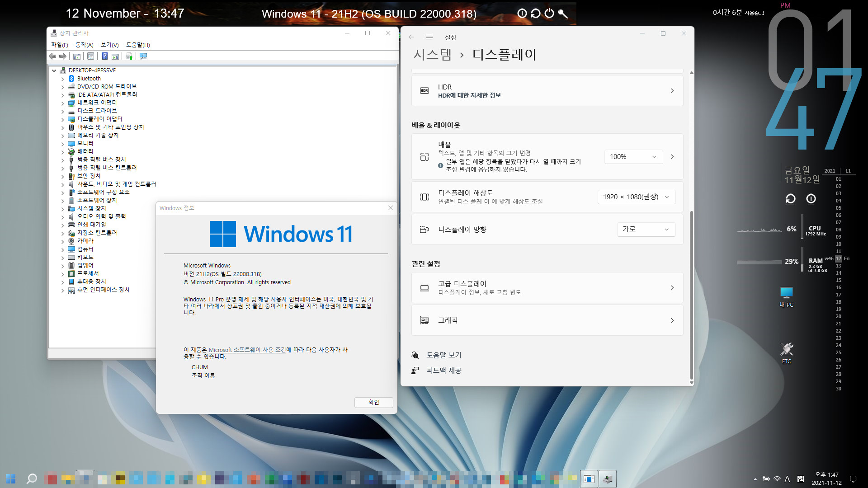The image size is (868, 488).
Task: Select the 카메라 tree item
Action: point(85,241)
